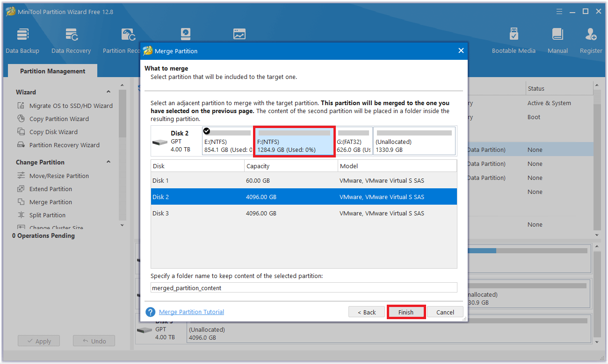Go Back in merge dialog
This screenshot has height=364, width=608.
(367, 312)
